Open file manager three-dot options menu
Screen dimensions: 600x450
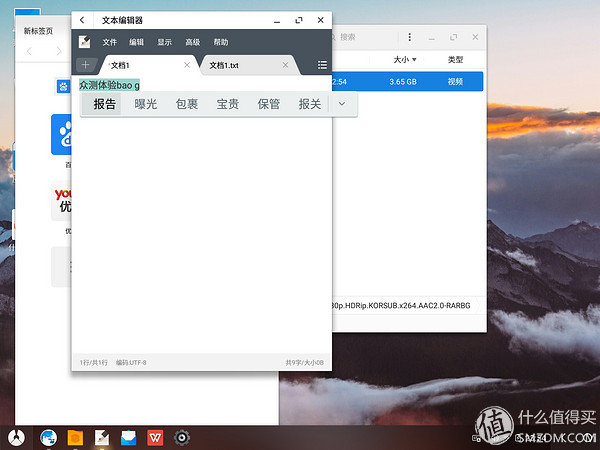pyautogui.click(x=410, y=37)
